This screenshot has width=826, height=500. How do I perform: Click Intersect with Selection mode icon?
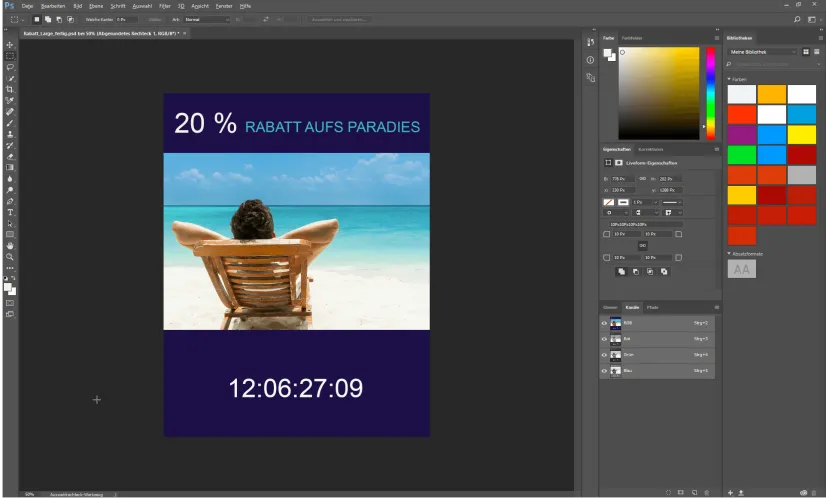71,19
